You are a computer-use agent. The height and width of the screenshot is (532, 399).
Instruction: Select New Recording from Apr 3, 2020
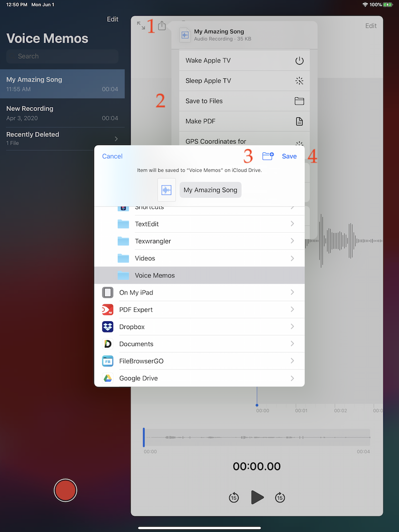[x=62, y=113]
